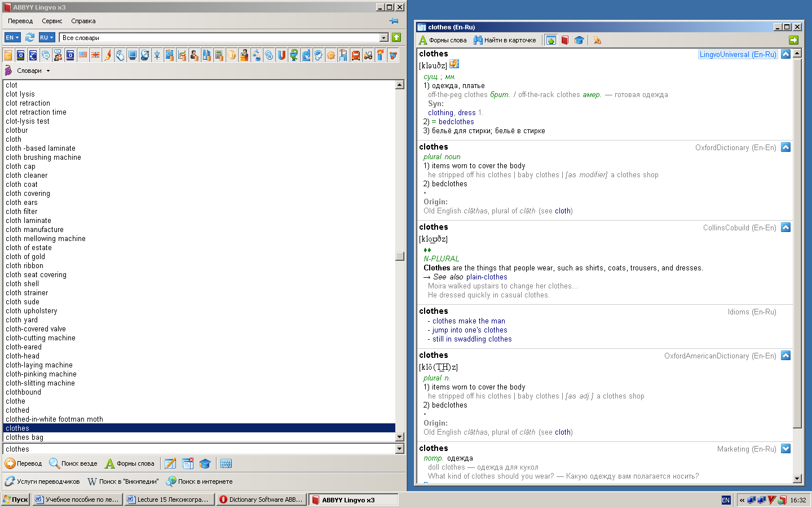Click the red book icon in card toolbar

(565, 40)
